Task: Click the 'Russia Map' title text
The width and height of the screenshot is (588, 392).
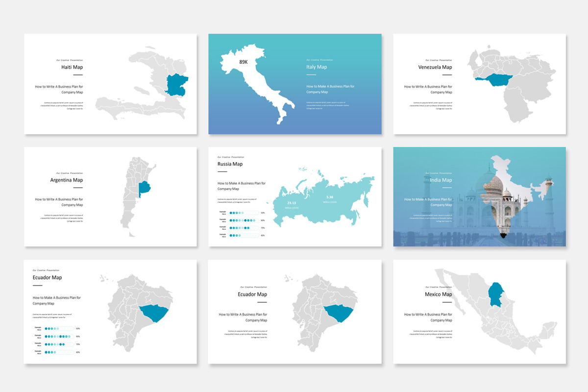Action: coord(230,164)
